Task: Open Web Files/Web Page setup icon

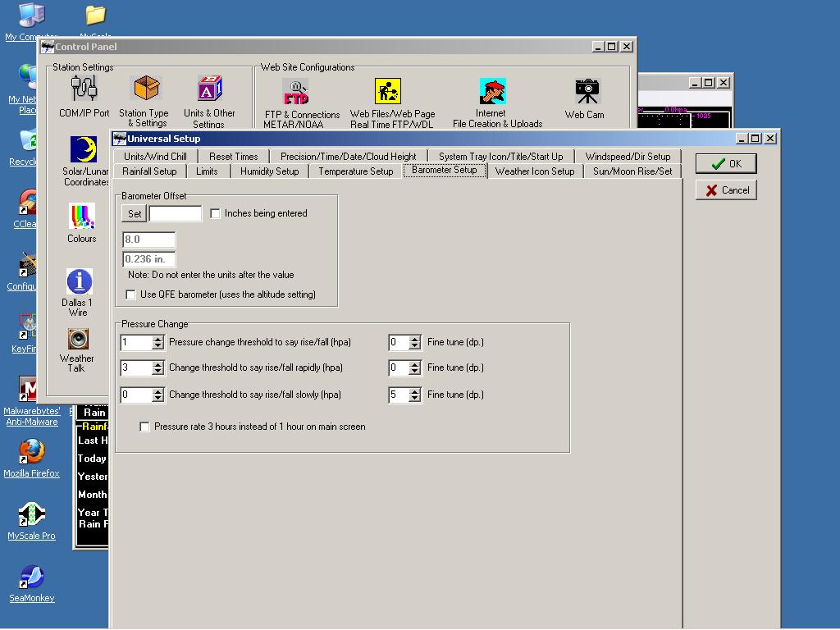Action: point(388,91)
